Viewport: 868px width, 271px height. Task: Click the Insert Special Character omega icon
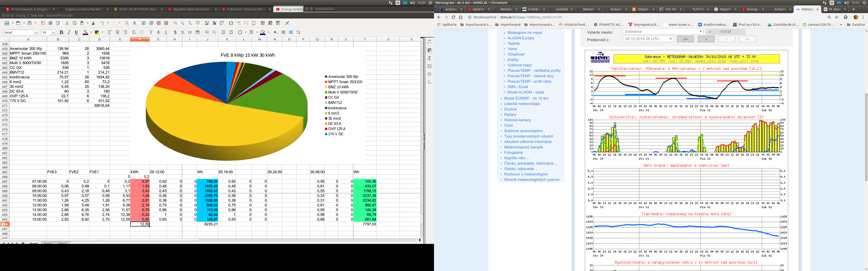(x=231, y=23)
